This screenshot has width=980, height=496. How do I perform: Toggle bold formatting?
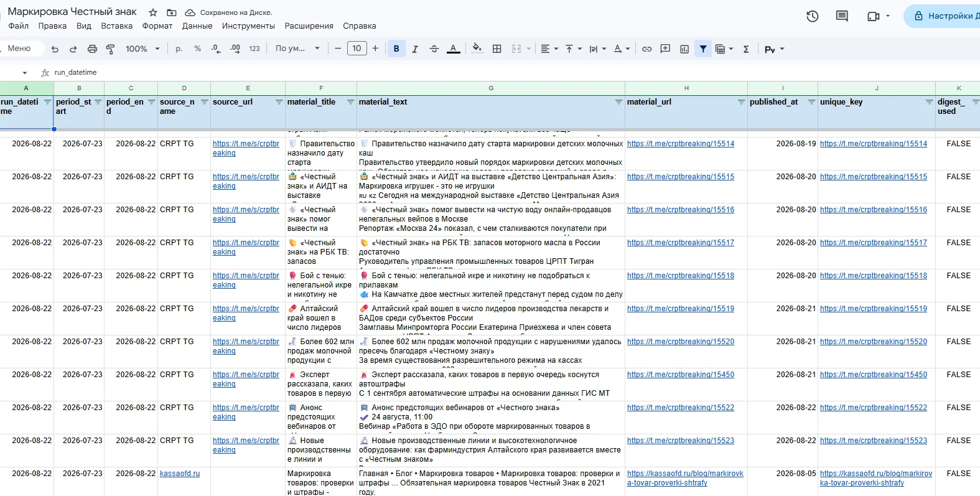click(x=396, y=49)
